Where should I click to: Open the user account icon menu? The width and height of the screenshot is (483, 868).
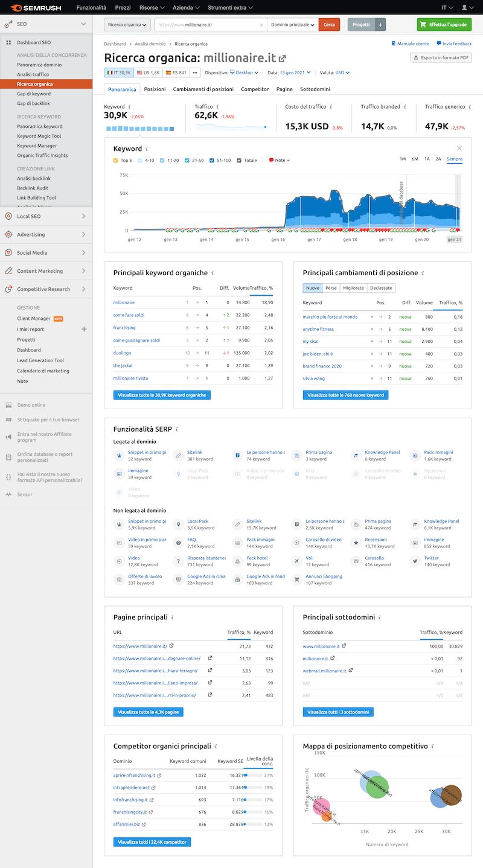pyautogui.click(x=467, y=8)
